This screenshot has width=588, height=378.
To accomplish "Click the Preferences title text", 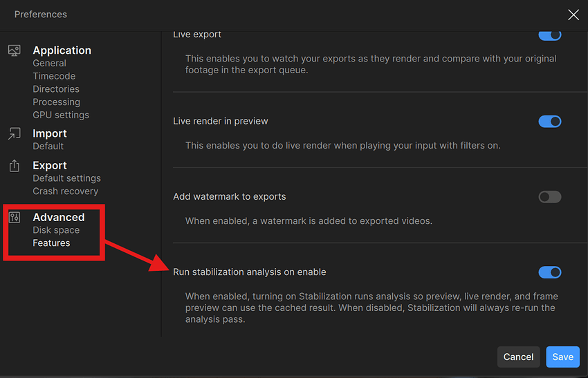I will click(x=41, y=15).
